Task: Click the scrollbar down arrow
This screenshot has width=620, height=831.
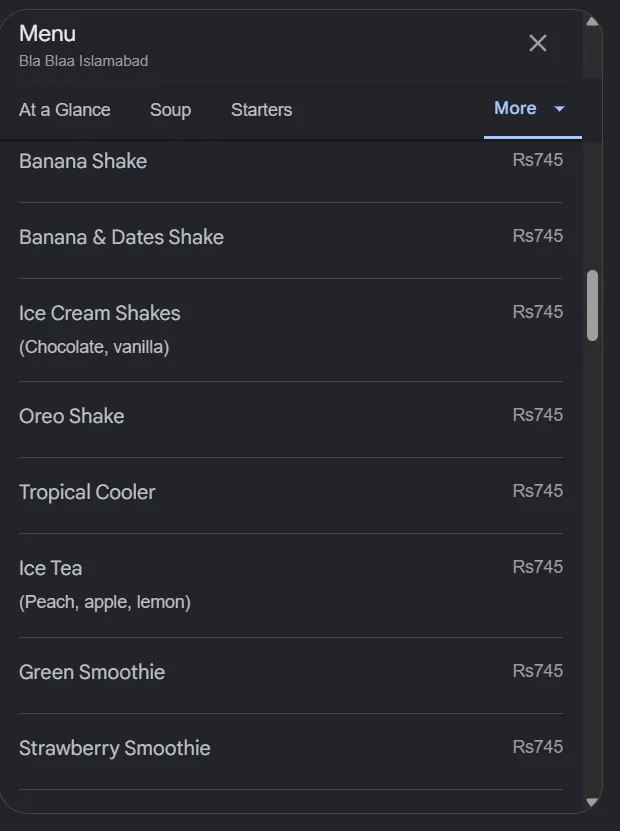Action: tap(592, 802)
